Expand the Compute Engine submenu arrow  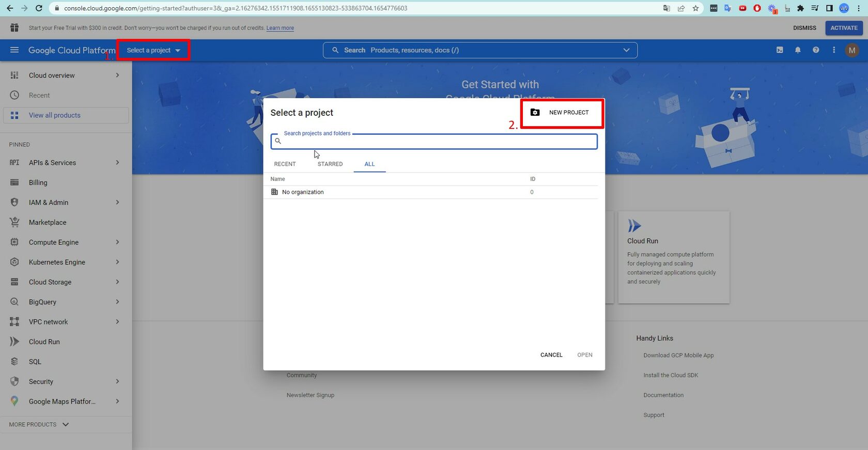pyautogui.click(x=118, y=242)
